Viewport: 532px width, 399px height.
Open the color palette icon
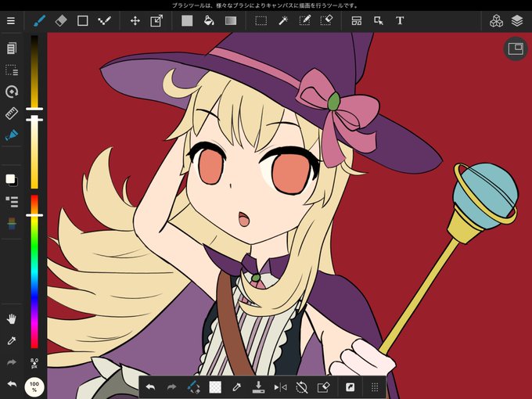[12, 224]
